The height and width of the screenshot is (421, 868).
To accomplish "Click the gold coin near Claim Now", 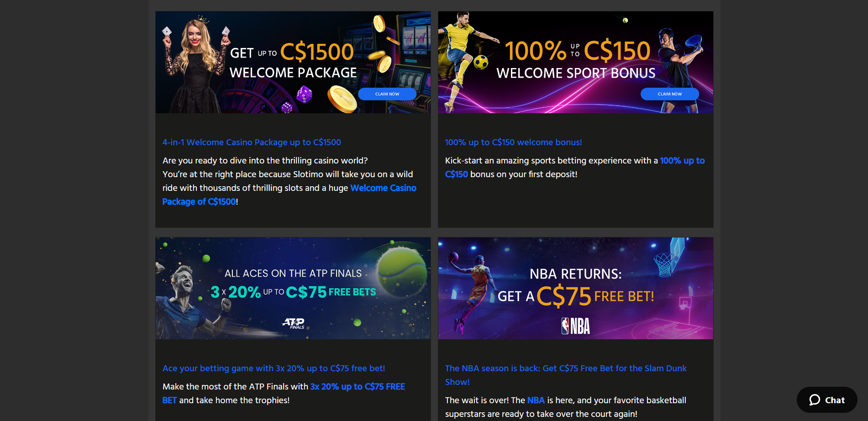I will pos(342,98).
